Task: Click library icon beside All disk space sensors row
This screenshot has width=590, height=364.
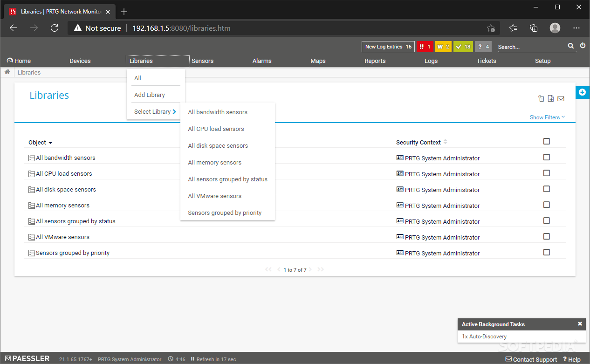Action: [32, 190]
